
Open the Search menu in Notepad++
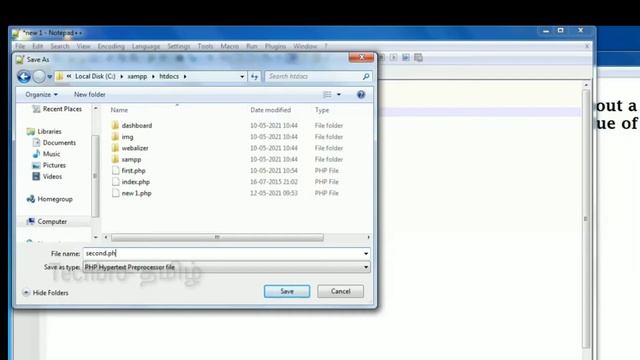pos(60,46)
